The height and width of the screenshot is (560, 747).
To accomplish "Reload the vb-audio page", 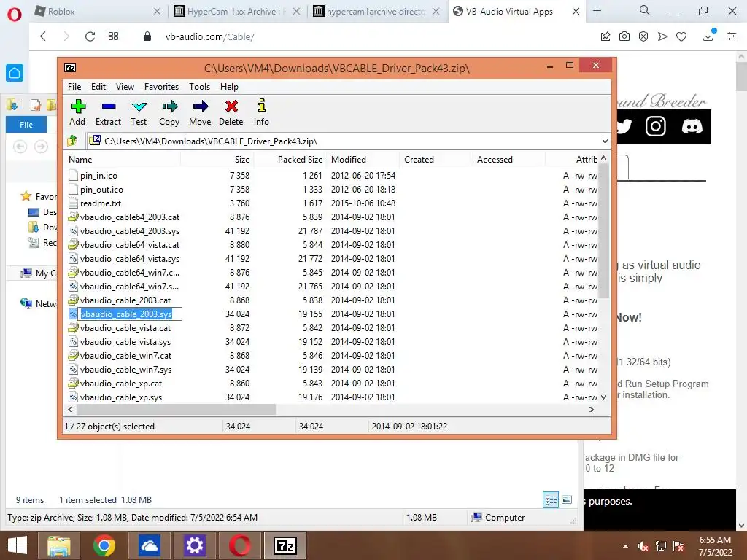I will click(x=90, y=36).
